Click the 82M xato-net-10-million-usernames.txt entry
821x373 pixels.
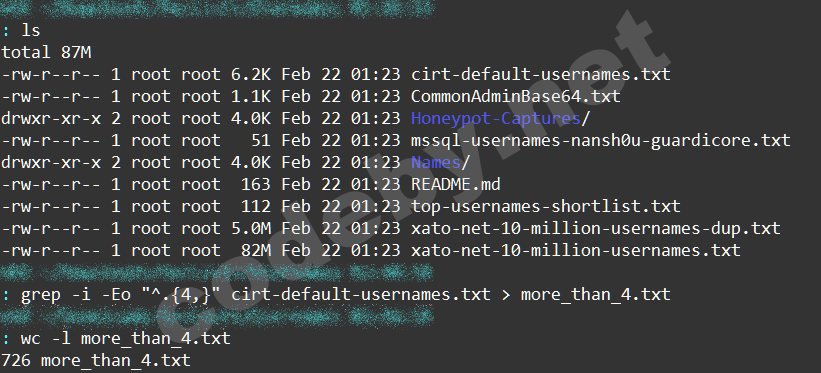pos(575,250)
